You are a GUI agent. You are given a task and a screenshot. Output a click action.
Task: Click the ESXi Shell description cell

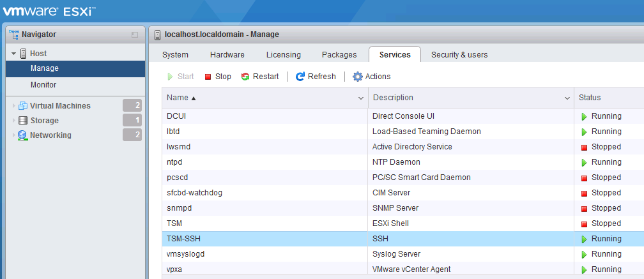coord(471,223)
